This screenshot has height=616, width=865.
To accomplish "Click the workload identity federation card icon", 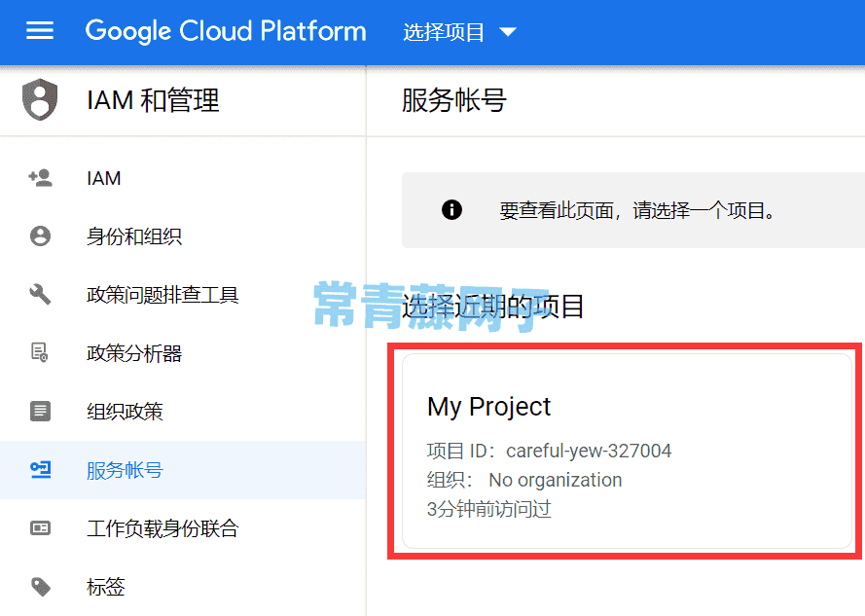I will pos(40,528).
